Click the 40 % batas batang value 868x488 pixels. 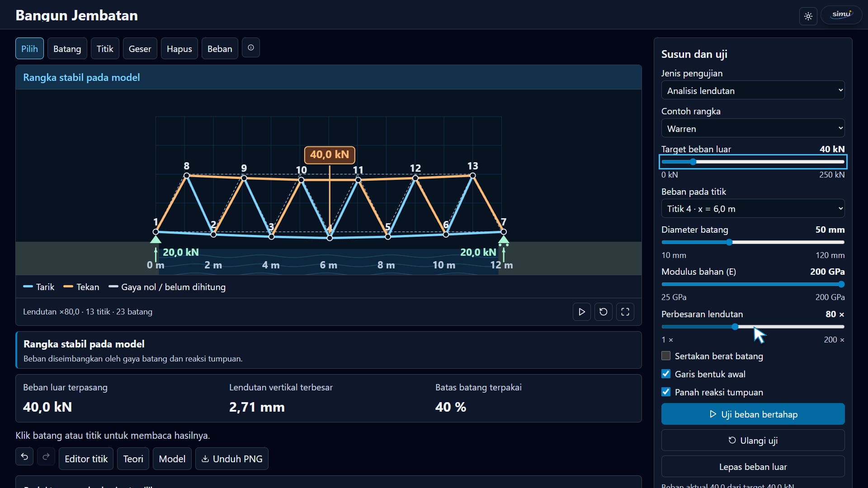click(451, 407)
